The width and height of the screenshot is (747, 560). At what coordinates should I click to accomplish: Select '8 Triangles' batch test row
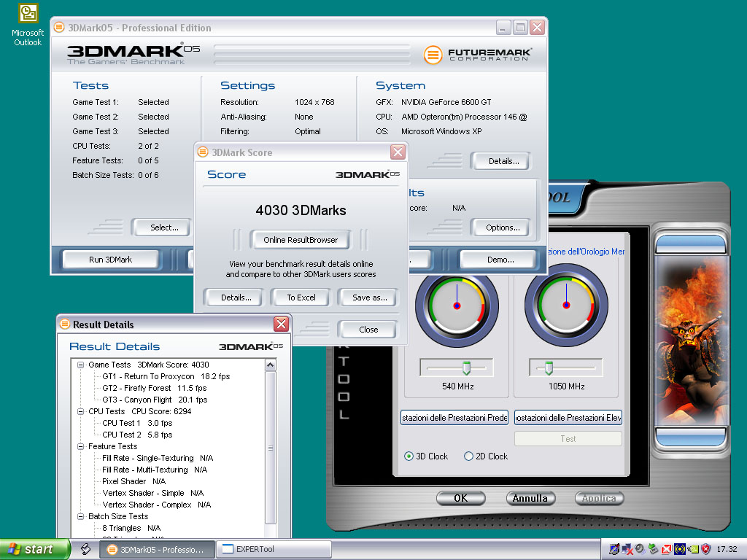131,528
